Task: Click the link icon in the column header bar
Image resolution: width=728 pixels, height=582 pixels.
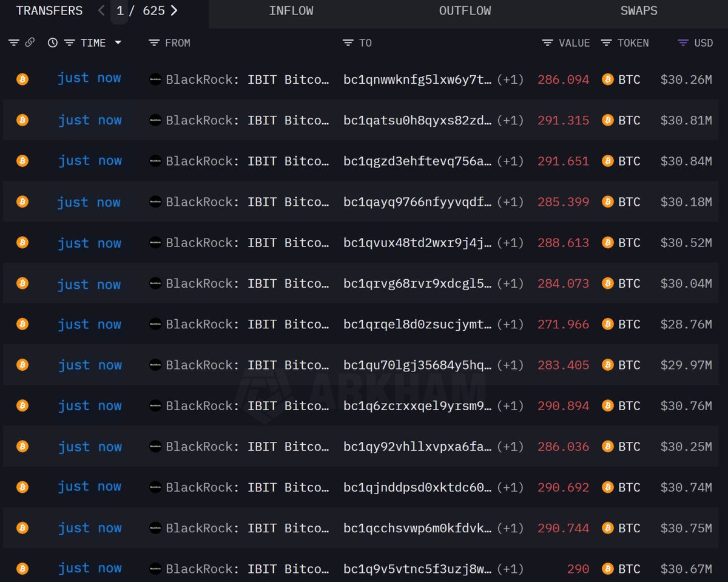Action: point(30,42)
